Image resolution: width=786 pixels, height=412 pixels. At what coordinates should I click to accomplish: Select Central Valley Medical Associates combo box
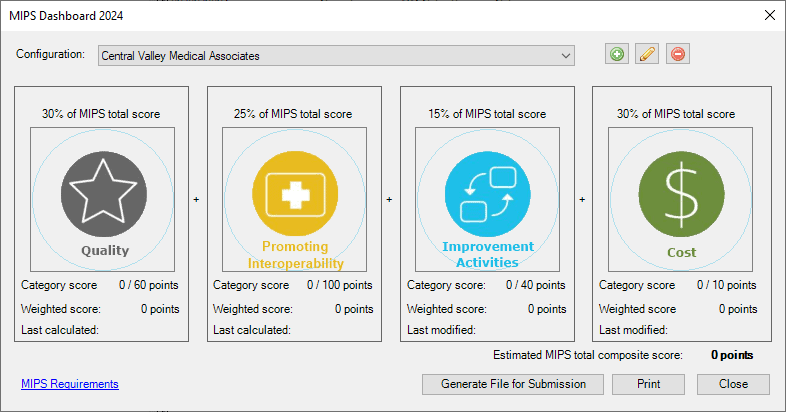click(x=336, y=56)
